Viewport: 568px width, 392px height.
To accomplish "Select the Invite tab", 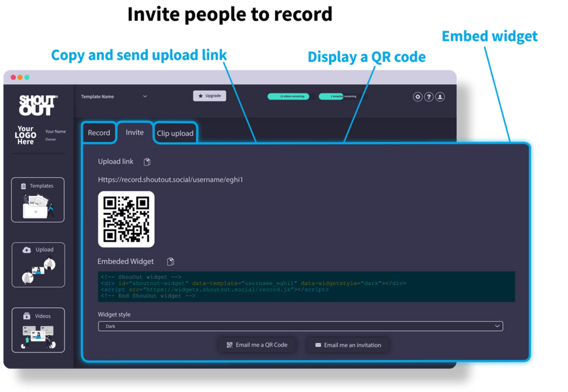I will 135,133.
